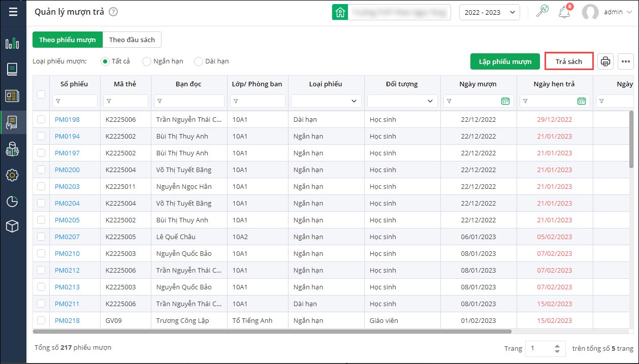This screenshot has height=364, width=639.
Task: Open loan slip PM0210 link
Action: click(x=67, y=253)
